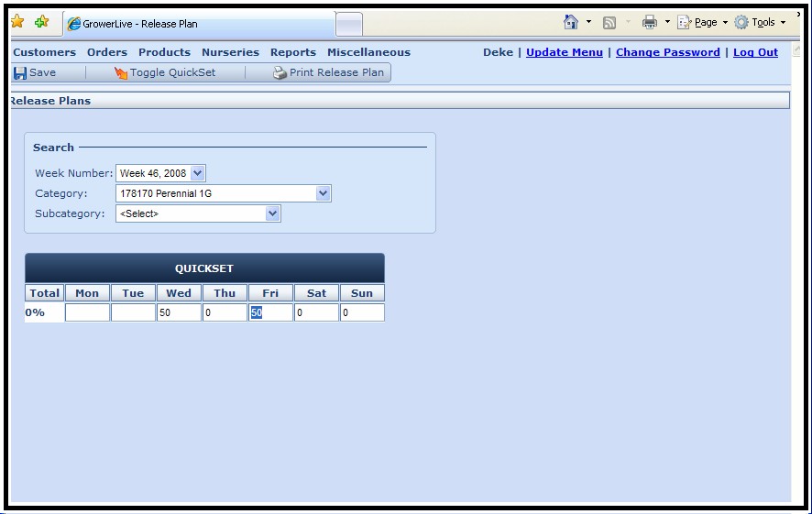Click the Wednesday field containing 50
Viewport: 812px width, 514px height.
point(179,312)
